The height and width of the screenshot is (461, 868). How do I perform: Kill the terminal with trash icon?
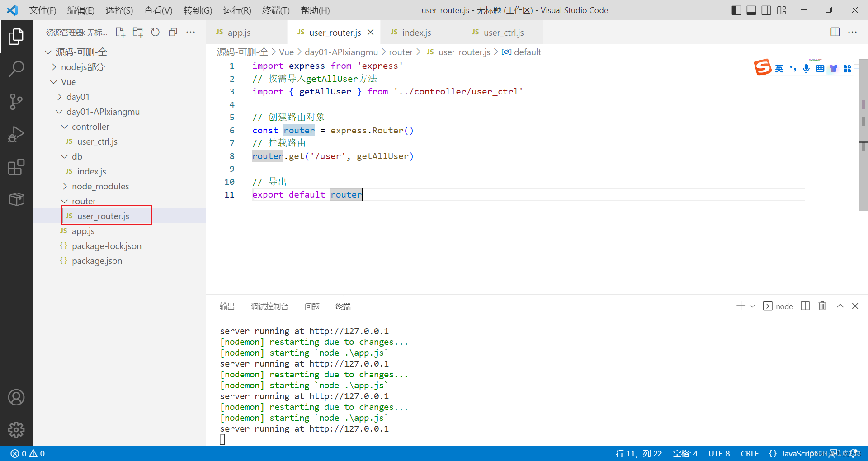(x=822, y=306)
